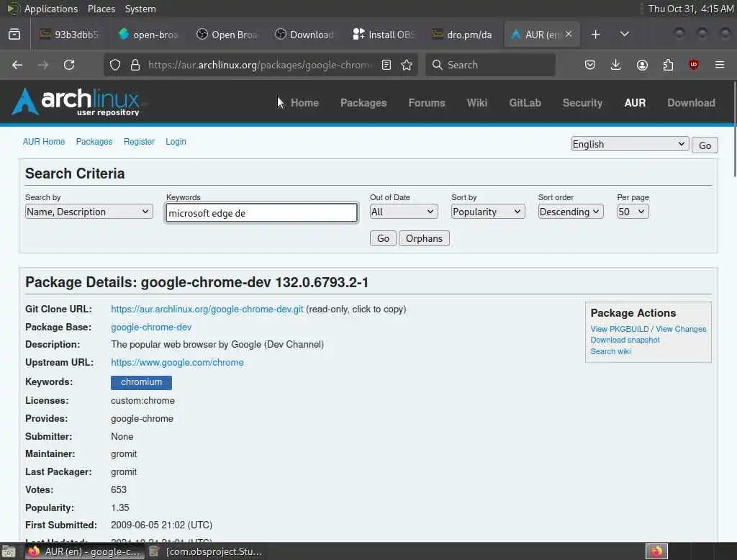The height and width of the screenshot is (560, 737).
Task: Open Forums in the Arch navigation
Action: [426, 102]
